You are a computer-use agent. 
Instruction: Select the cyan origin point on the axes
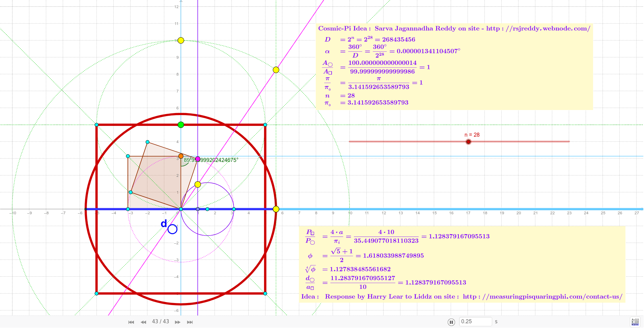coord(181,209)
